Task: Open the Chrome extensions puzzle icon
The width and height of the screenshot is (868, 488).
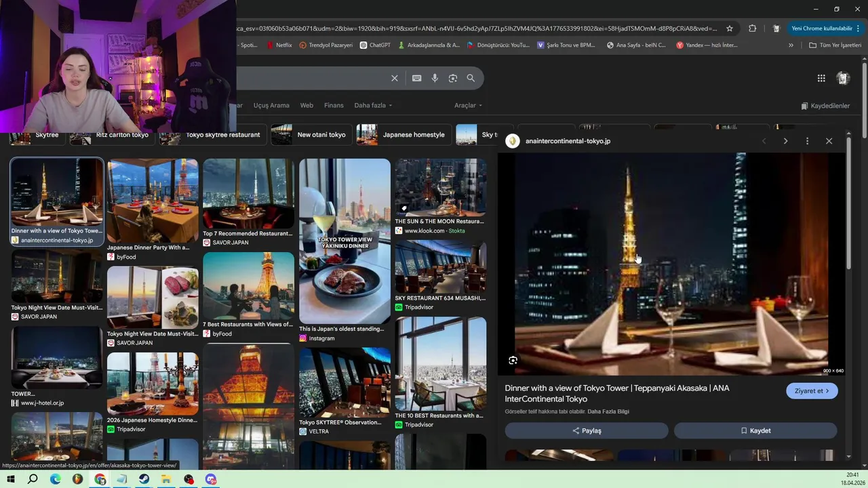Action: 752,28
